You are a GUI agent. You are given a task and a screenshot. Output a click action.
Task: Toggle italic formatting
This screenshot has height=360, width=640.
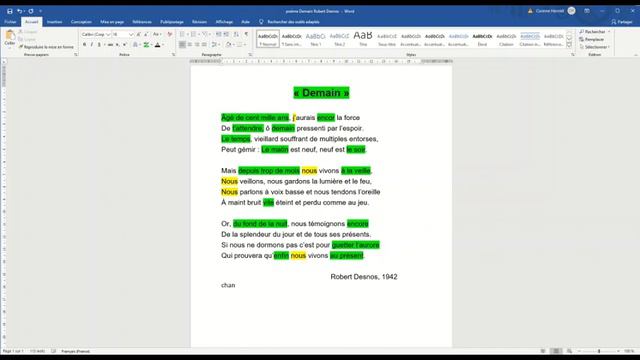click(x=92, y=44)
